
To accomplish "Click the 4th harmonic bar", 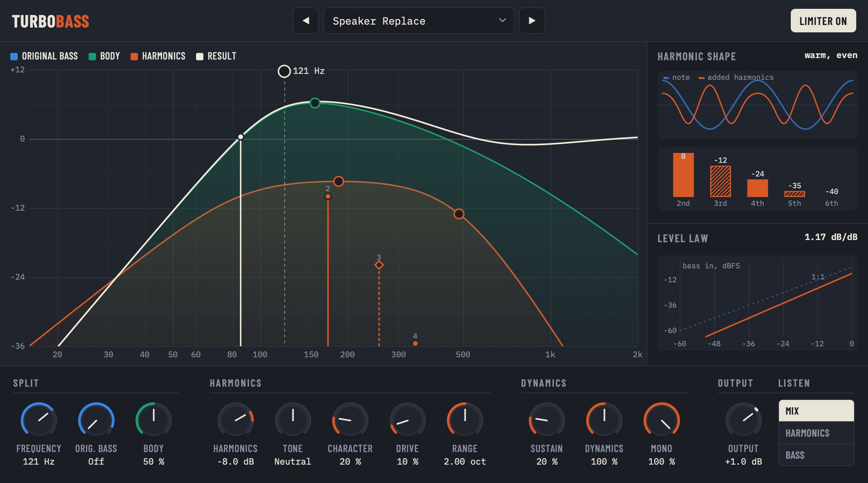I will (x=758, y=188).
